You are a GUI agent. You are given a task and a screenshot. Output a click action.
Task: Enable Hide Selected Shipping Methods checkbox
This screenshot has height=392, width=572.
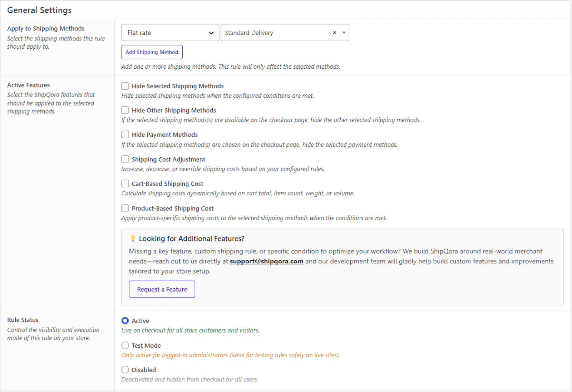pos(125,86)
